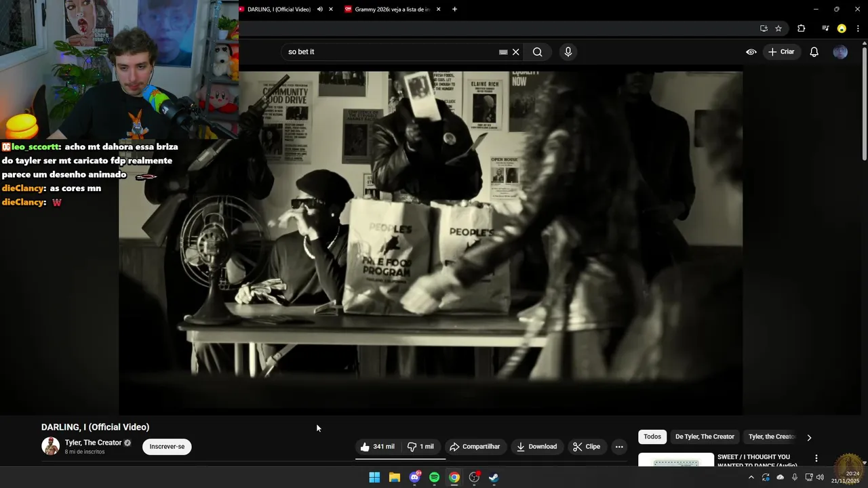Open the Windows Start menu

click(374, 478)
